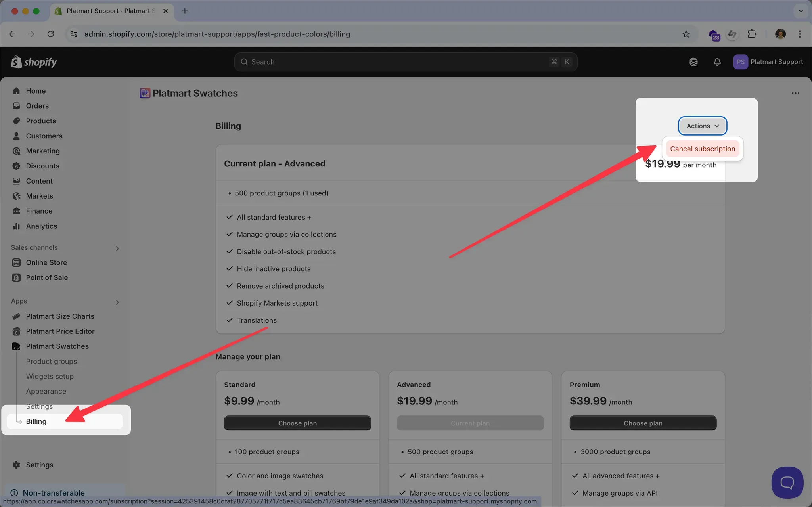This screenshot has height=507, width=812.
Task: Click the Settings gear icon in sidebar
Action: tap(16, 465)
